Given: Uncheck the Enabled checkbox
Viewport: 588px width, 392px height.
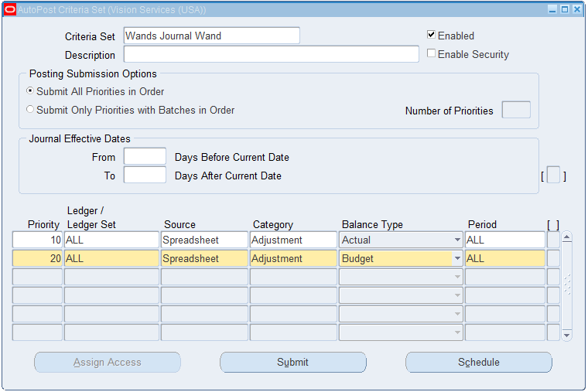Looking at the screenshot, I should coord(432,36).
